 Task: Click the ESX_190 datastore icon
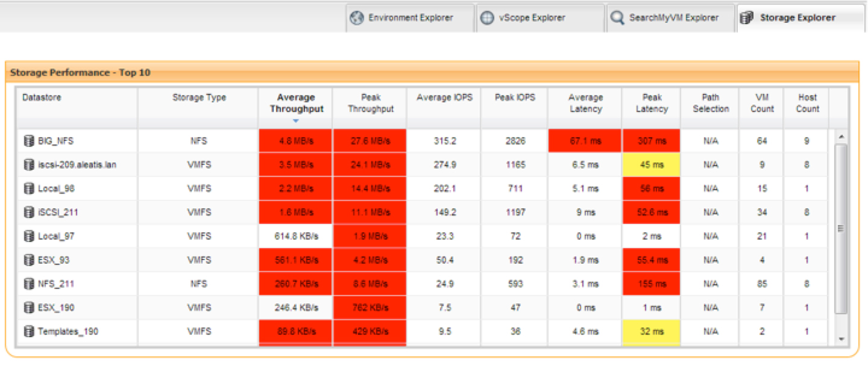click(28, 308)
